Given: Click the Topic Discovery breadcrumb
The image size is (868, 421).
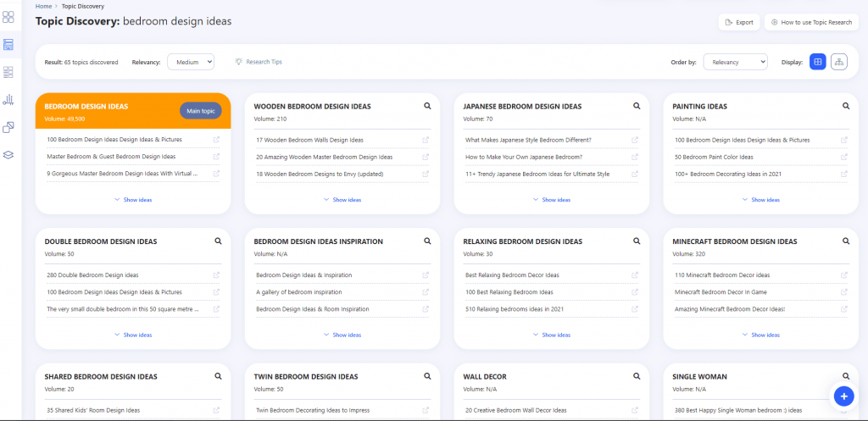Looking at the screenshot, I should (x=82, y=6).
